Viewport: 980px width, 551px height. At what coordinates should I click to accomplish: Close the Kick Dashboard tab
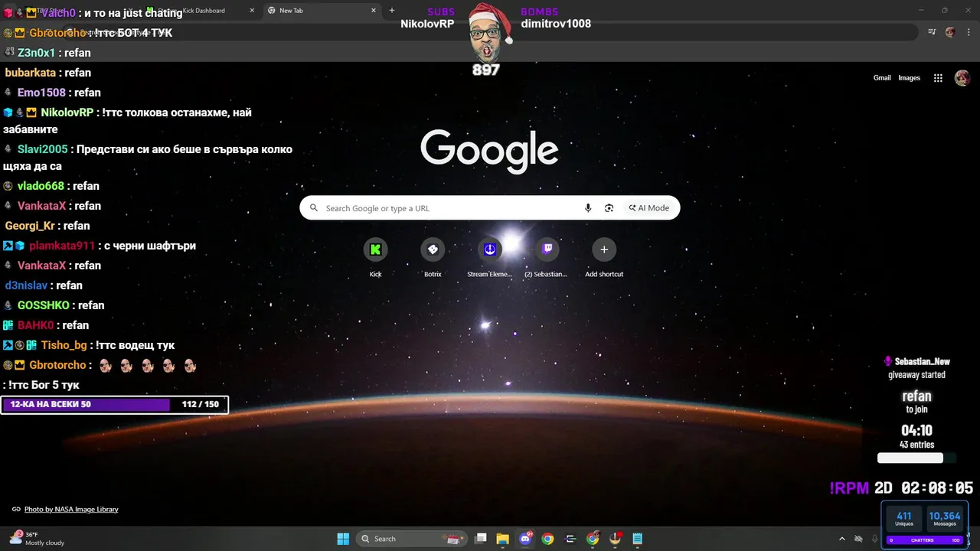pyautogui.click(x=253, y=11)
